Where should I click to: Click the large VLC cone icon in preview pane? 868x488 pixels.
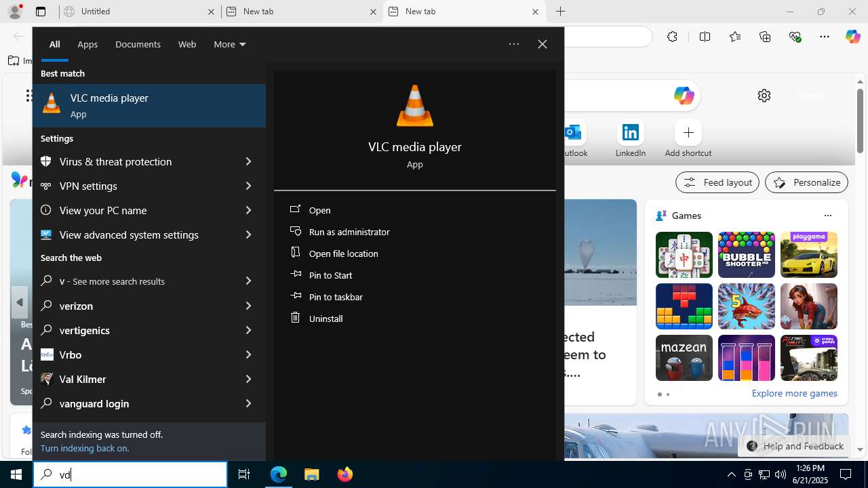pyautogui.click(x=414, y=106)
